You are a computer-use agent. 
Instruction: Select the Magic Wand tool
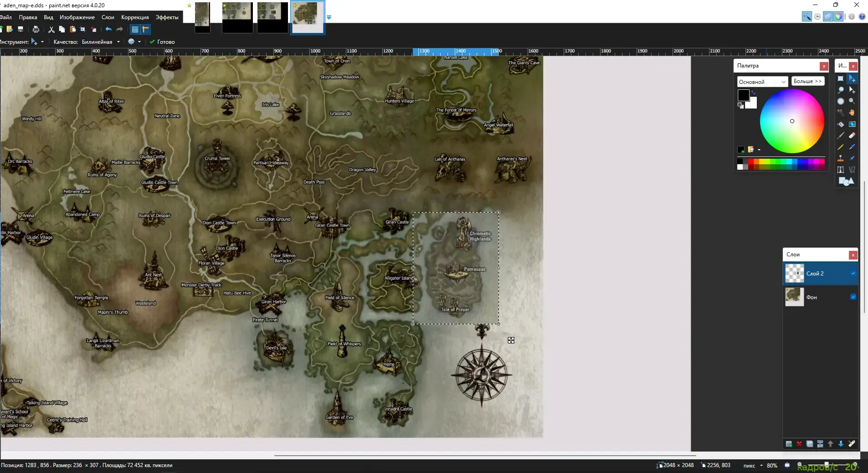[841, 113]
